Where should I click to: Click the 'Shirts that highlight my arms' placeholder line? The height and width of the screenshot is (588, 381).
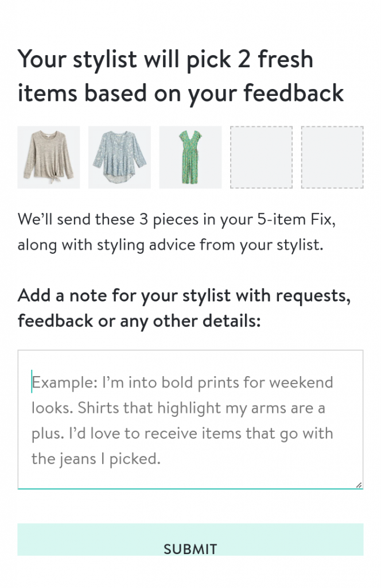(x=178, y=408)
